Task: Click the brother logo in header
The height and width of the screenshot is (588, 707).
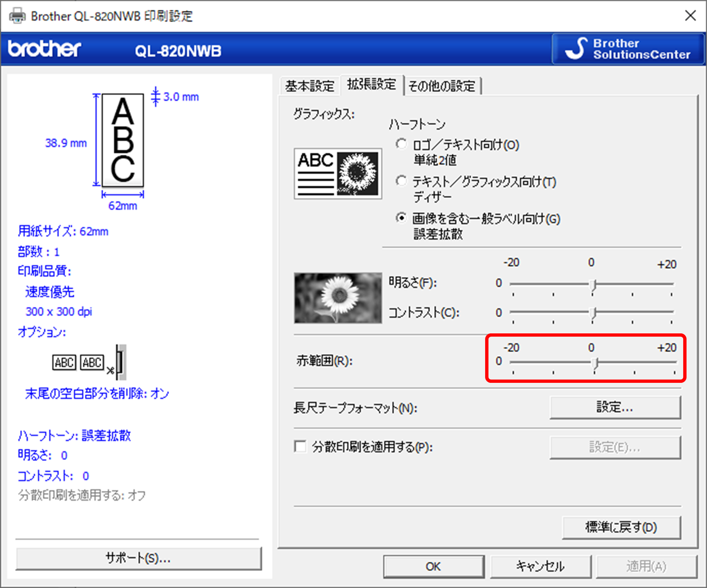Action: 44,49
